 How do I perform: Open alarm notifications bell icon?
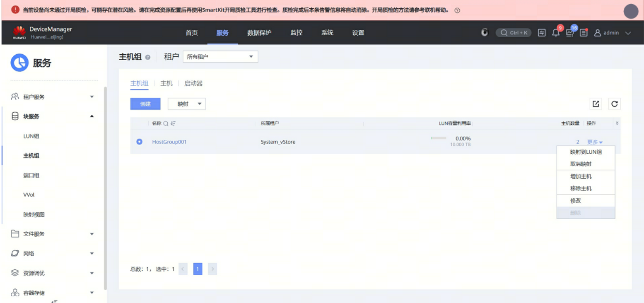[x=556, y=33]
